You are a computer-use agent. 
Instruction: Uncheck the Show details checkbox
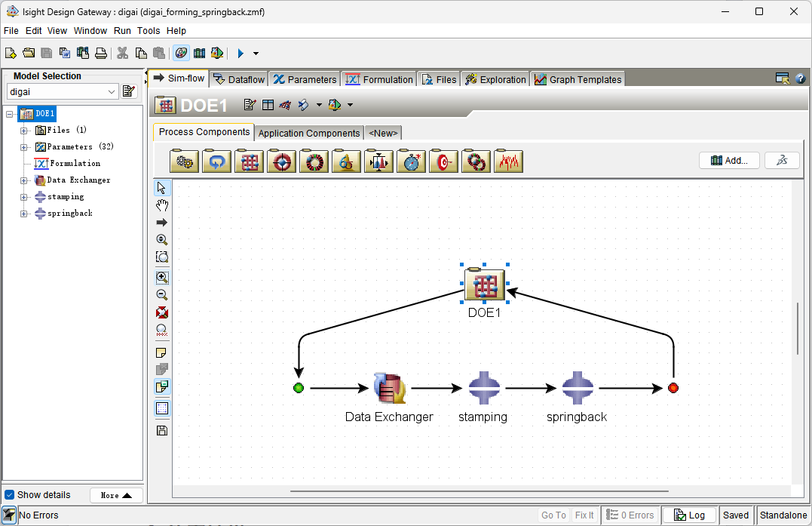(x=9, y=494)
